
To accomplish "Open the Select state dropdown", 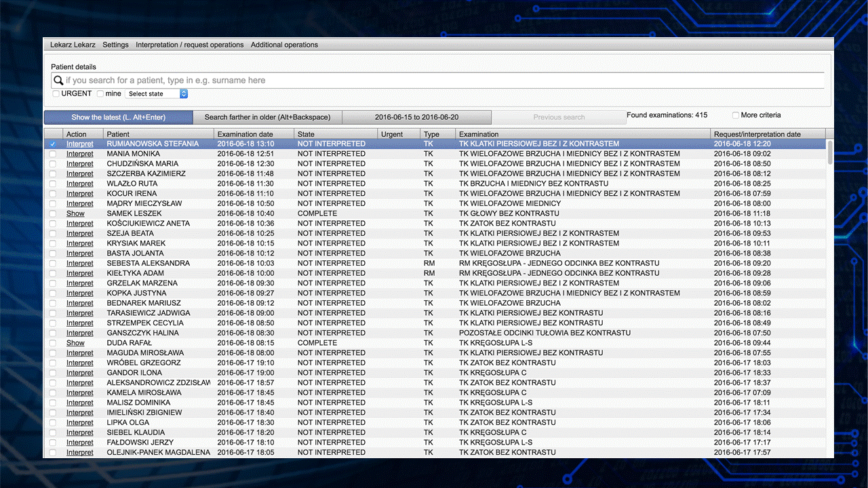I will tap(157, 94).
